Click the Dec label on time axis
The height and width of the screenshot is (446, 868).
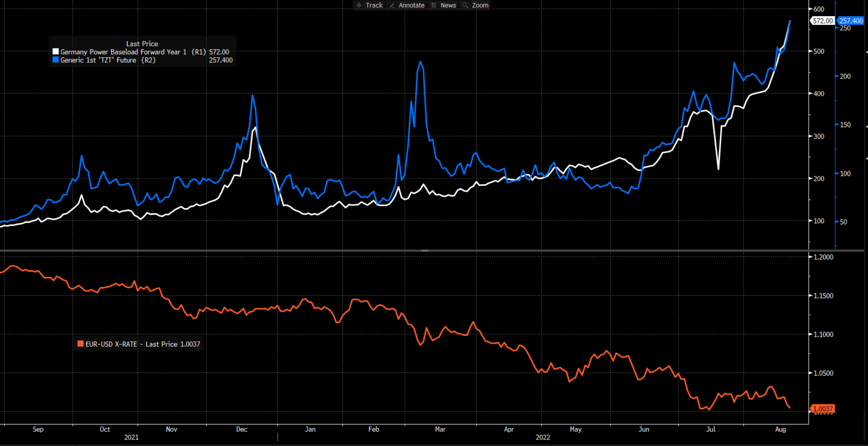[x=242, y=429]
